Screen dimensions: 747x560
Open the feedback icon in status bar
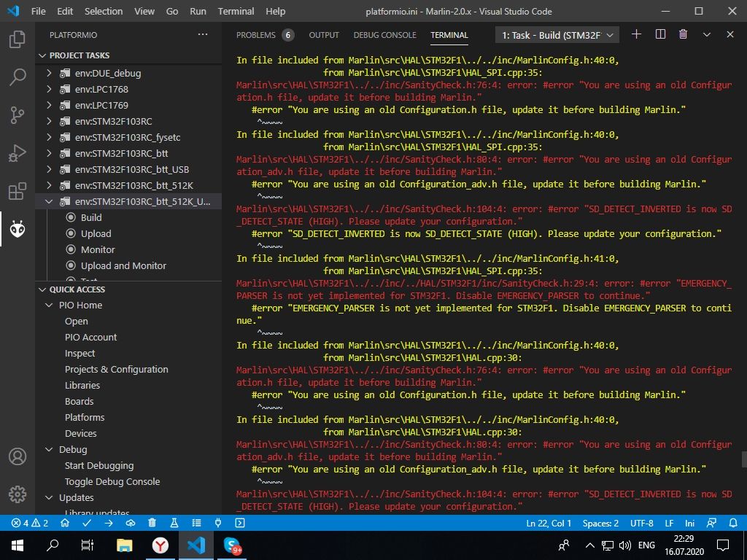point(711,523)
